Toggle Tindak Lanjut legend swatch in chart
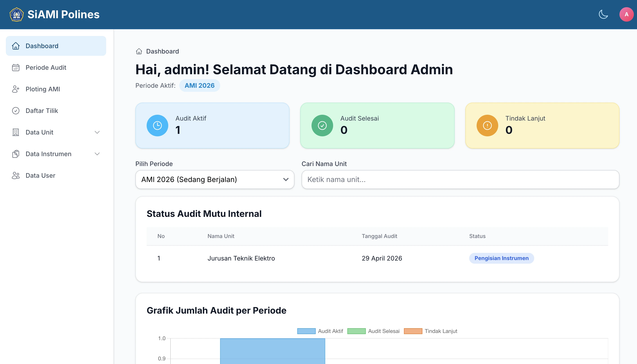The width and height of the screenshot is (637, 364). pyautogui.click(x=413, y=331)
